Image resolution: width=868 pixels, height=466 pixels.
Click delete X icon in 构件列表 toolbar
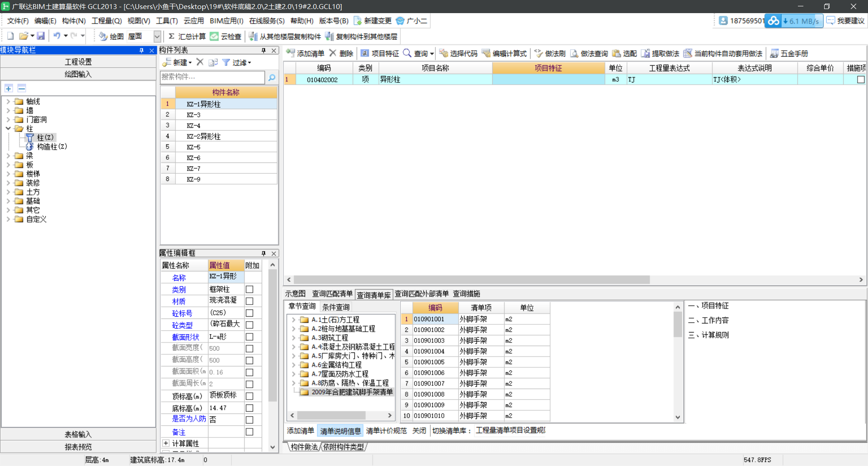200,62
